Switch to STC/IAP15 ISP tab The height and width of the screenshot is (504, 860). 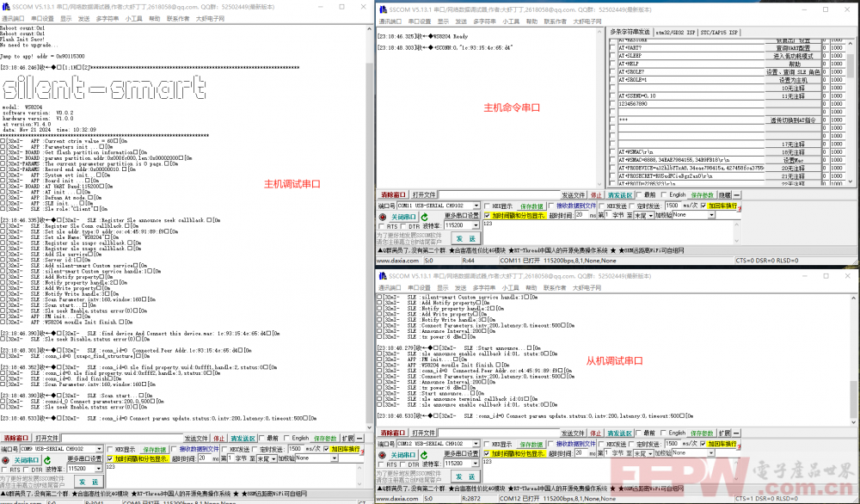719,33
